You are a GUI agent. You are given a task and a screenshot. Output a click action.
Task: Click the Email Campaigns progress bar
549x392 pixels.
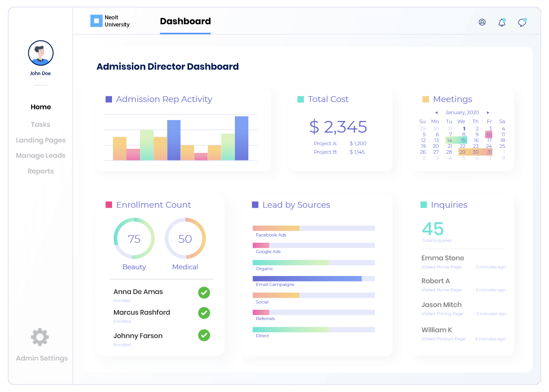coord(314,279)
